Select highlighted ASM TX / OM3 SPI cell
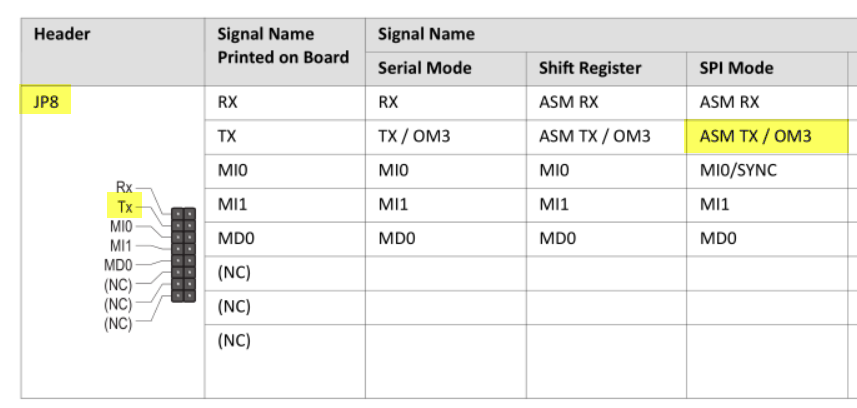857x408 pixels. 767,136
